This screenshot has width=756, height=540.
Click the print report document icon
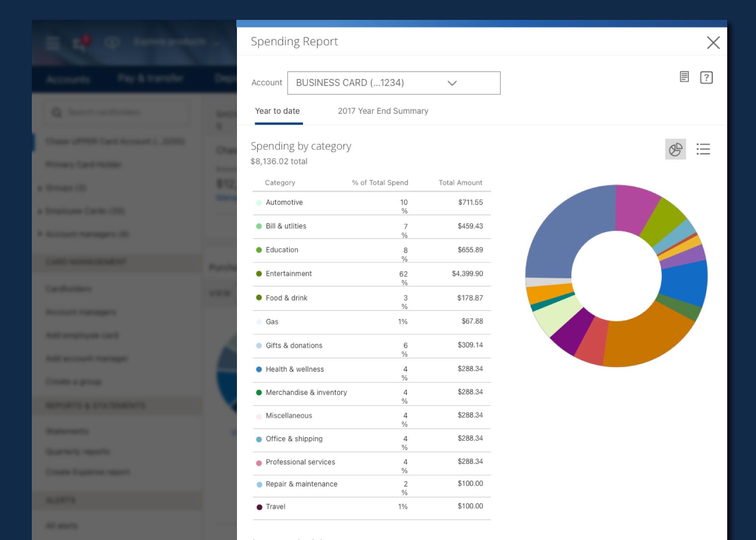click(x=684, y=77)
